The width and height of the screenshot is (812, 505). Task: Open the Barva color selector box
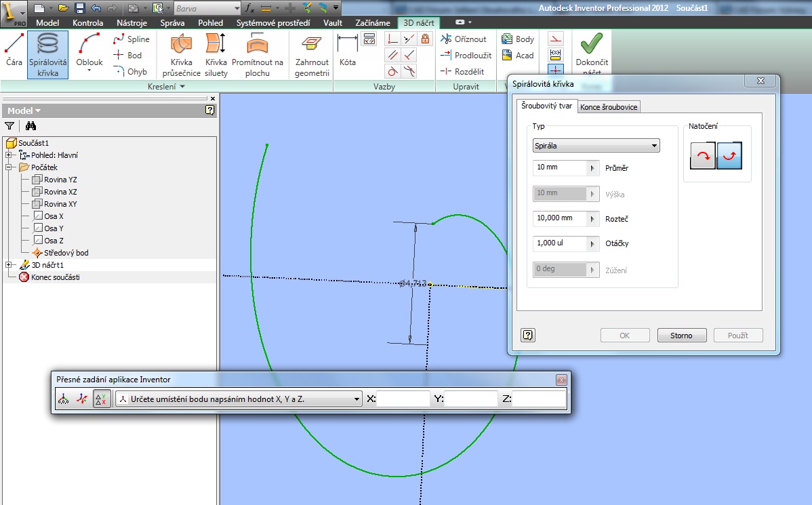207,8
